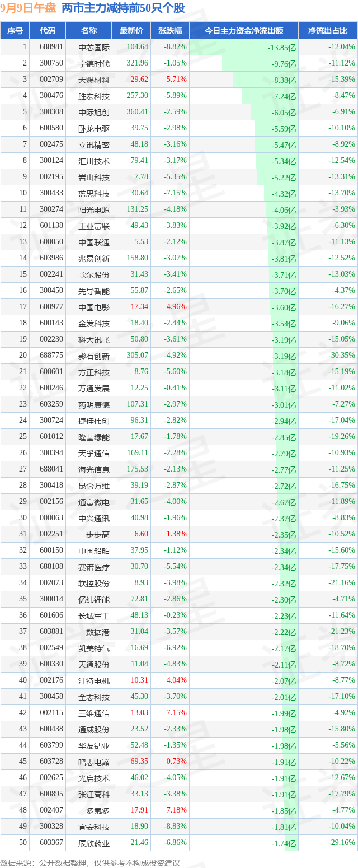This screenshot has height=868, width=358.
Task: Click 三维通信 price 13.03
Action: (139, 713)
